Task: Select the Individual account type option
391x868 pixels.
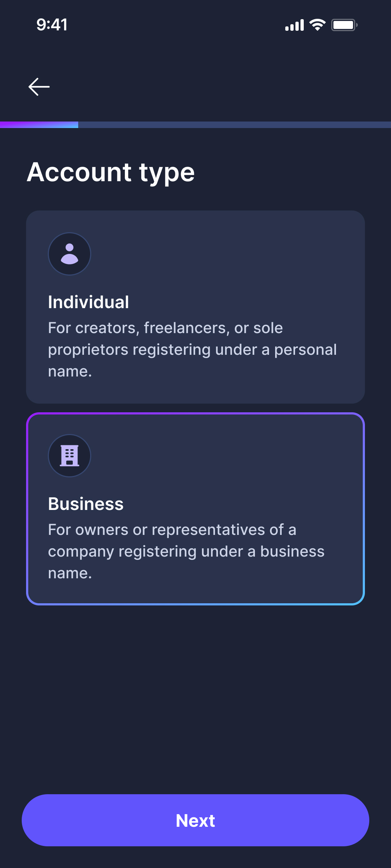Action: pyautogui.click(x=195, y=307)
